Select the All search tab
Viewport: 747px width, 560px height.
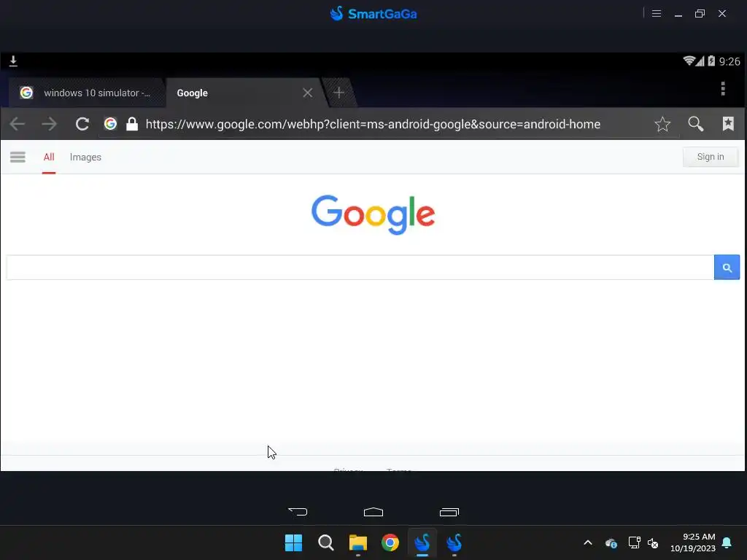click(49, 157)
